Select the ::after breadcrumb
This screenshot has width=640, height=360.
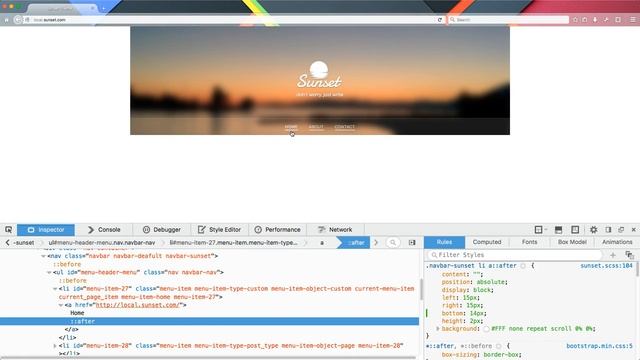click(354, 242)
